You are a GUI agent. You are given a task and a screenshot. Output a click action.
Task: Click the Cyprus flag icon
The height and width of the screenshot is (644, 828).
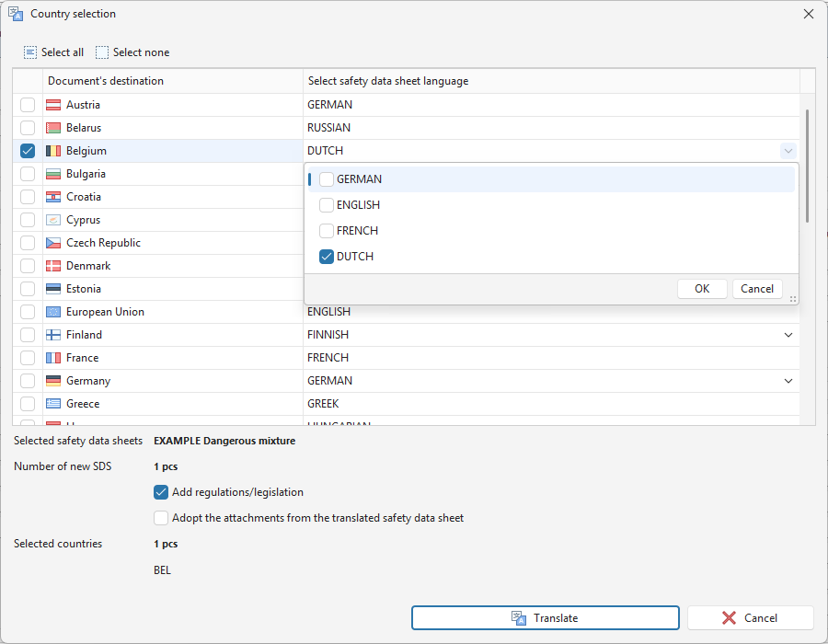pos(53,220)
